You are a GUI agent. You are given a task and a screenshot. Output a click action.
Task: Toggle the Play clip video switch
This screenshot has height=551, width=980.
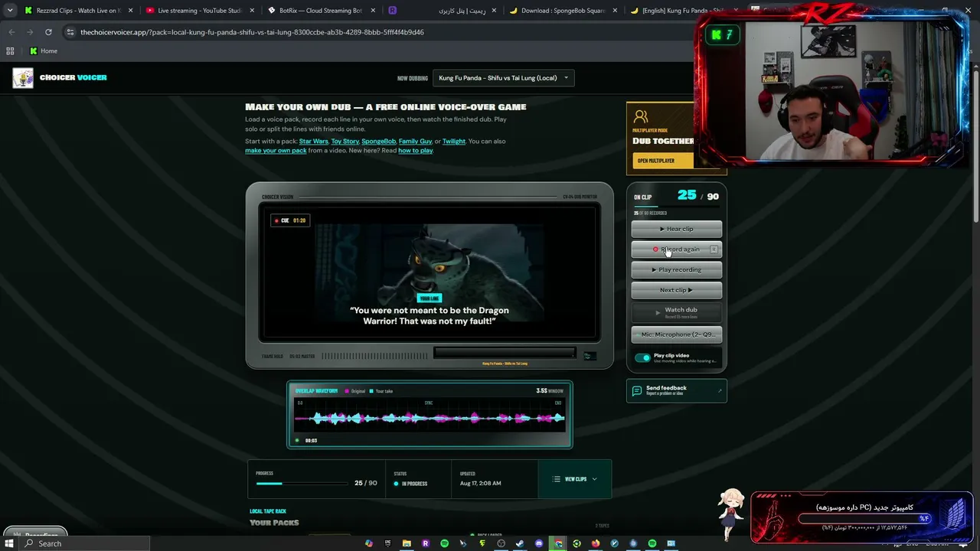(x=642, y=357)
